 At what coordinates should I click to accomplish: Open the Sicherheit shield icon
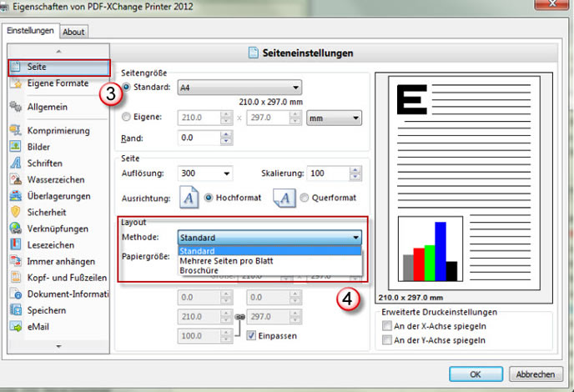coord(16,213)
